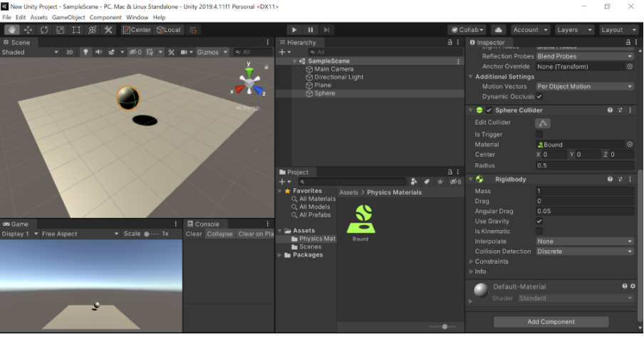This screenshot has height=337, width=644.
Task: Select the Game tab
Action: point(16,224)
